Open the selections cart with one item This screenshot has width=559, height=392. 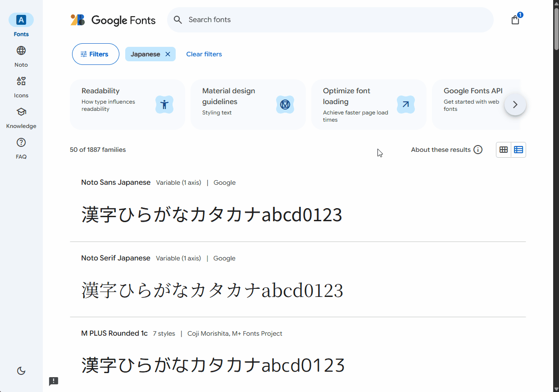[515, 20]
